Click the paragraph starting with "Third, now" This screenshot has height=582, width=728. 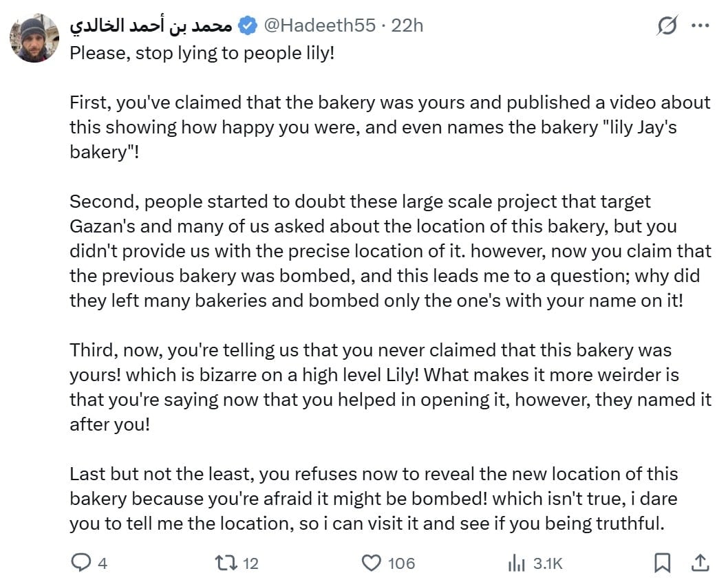390,387
